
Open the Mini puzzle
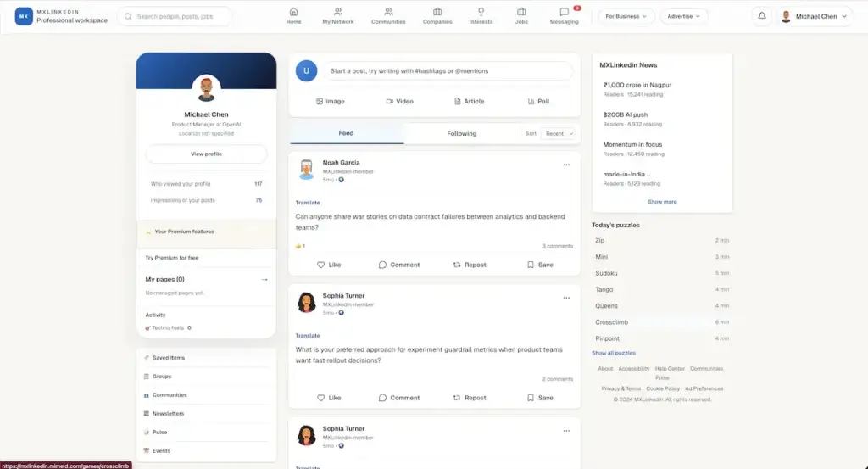(661, 257)
